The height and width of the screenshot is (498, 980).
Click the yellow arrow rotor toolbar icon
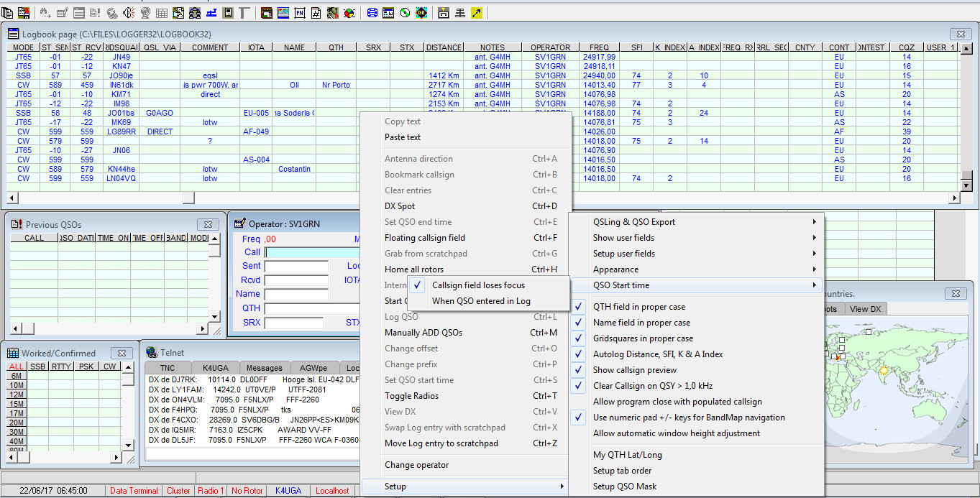[x=477, y=12]
